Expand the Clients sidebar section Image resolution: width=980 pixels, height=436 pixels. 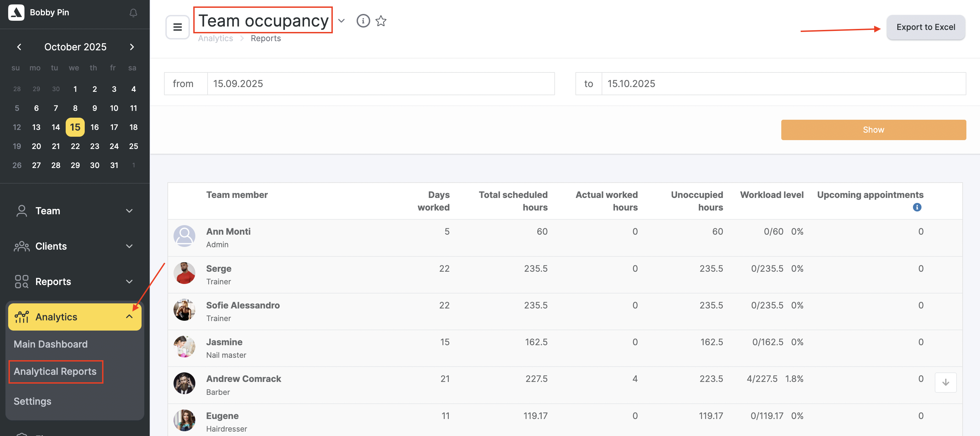click(75, 246)
